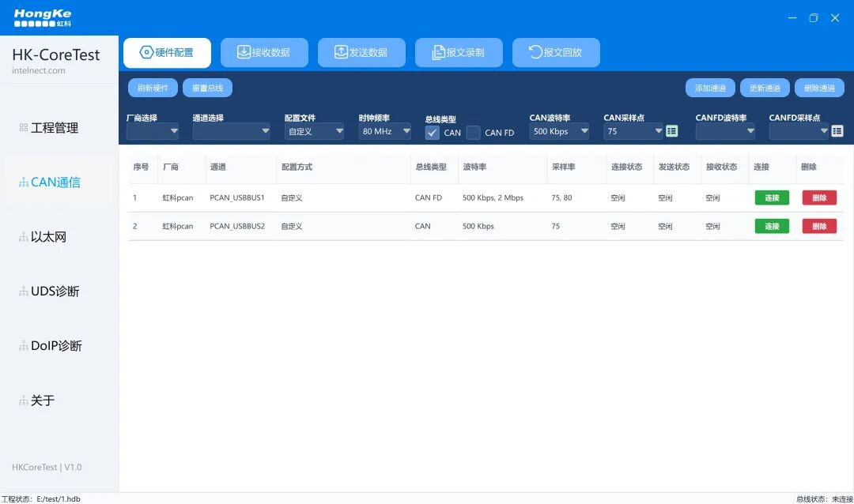The width and height of the screenshot is (854, 504).
Task: Minimize the HK-CoreTest window
Action: (x=792, y=18)
